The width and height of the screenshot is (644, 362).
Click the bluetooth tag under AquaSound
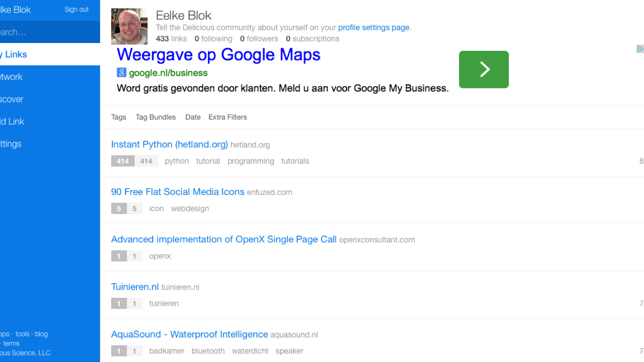coord(208,351)
